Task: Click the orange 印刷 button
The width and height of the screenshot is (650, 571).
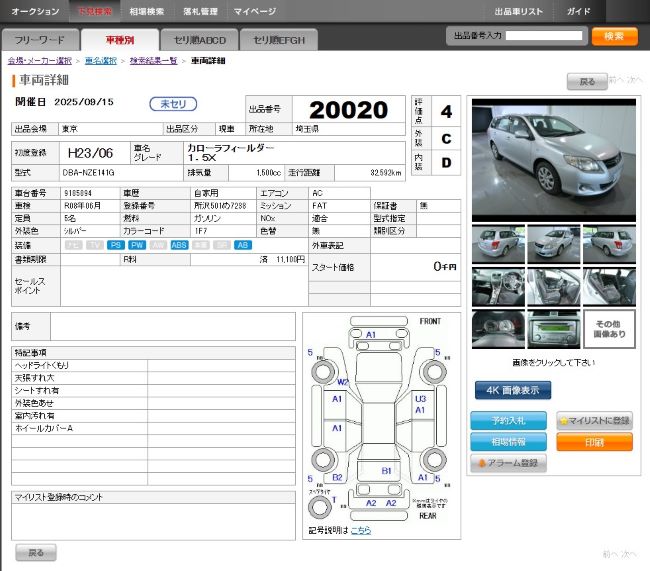Action: 594,442
